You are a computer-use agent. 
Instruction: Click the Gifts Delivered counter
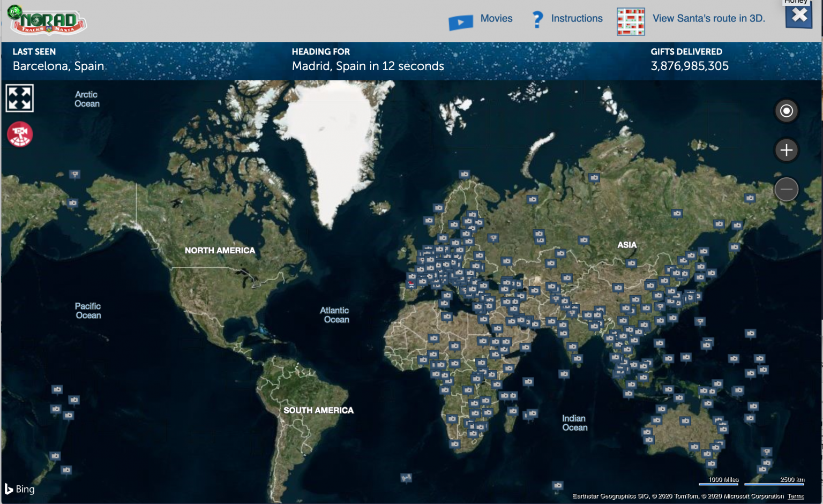[x=689, y=66]
